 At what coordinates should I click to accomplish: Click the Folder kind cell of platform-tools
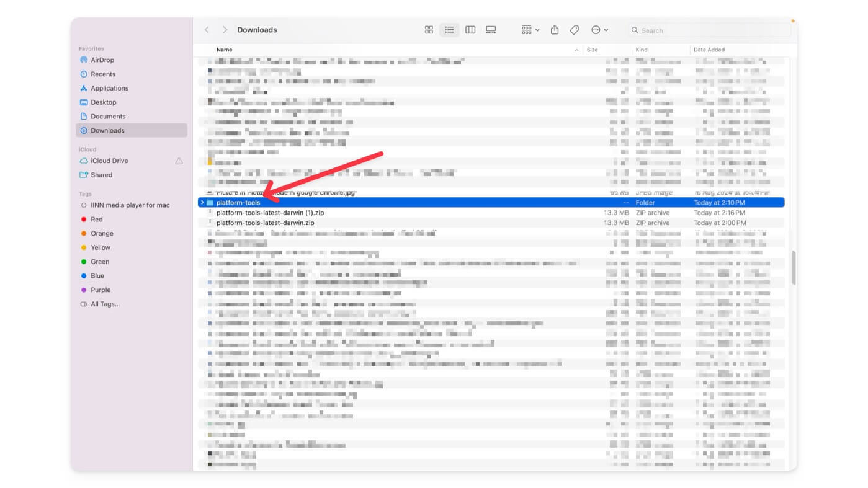coord(645,203)
